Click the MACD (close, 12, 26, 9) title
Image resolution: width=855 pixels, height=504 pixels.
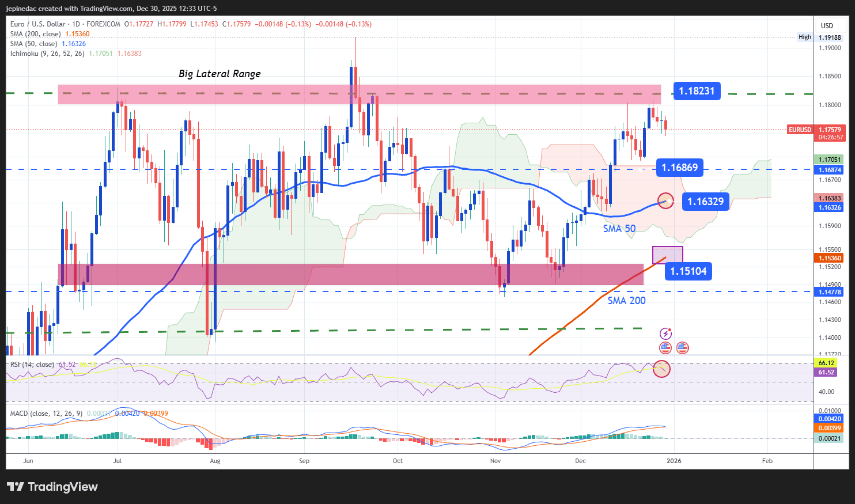pos(46,414)
